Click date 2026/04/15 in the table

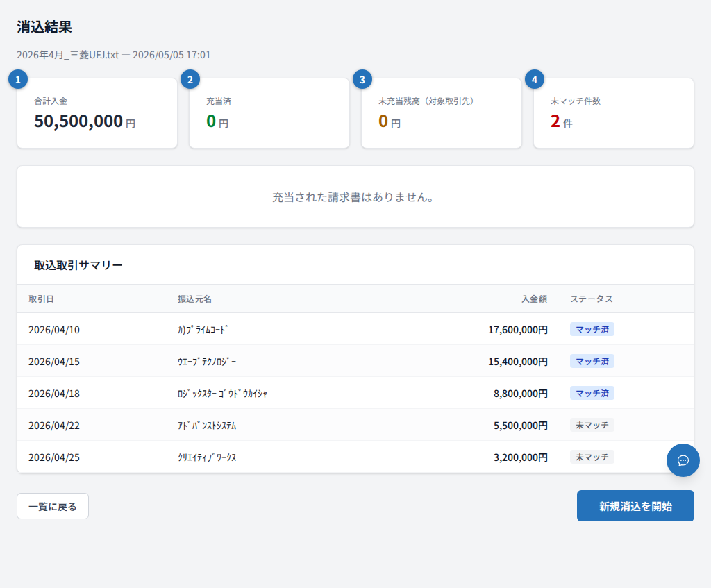click(x=54, y=361)
